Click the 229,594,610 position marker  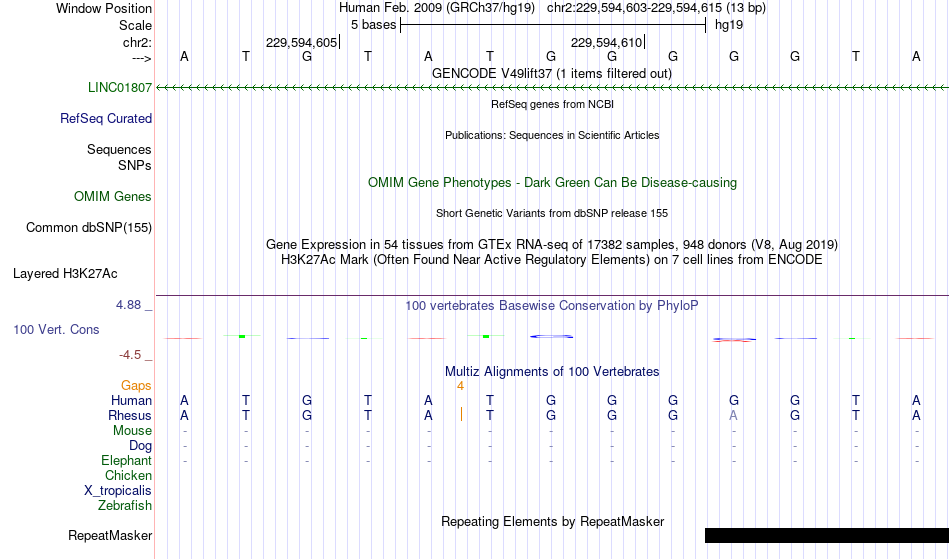point(607,42)
